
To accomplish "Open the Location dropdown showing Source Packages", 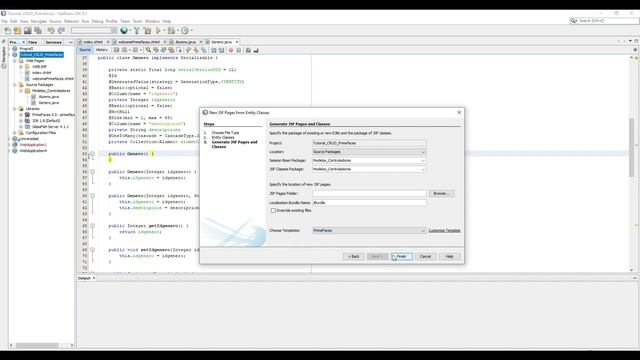I will (423, 152).
